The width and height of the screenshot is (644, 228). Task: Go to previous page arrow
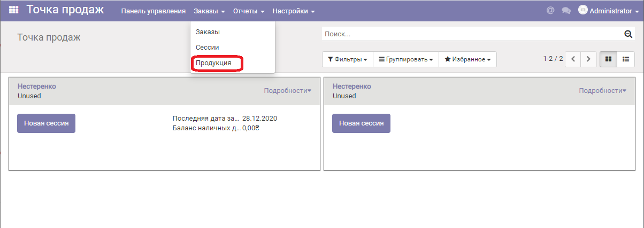(573, 59)
